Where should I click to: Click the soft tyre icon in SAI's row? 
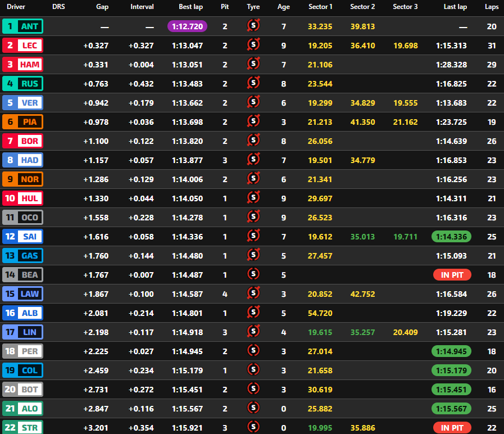tap(253, 236)
